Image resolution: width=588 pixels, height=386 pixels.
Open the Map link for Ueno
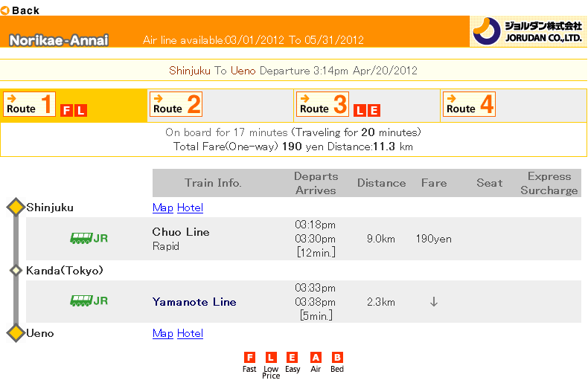click(x=163, y=333)
